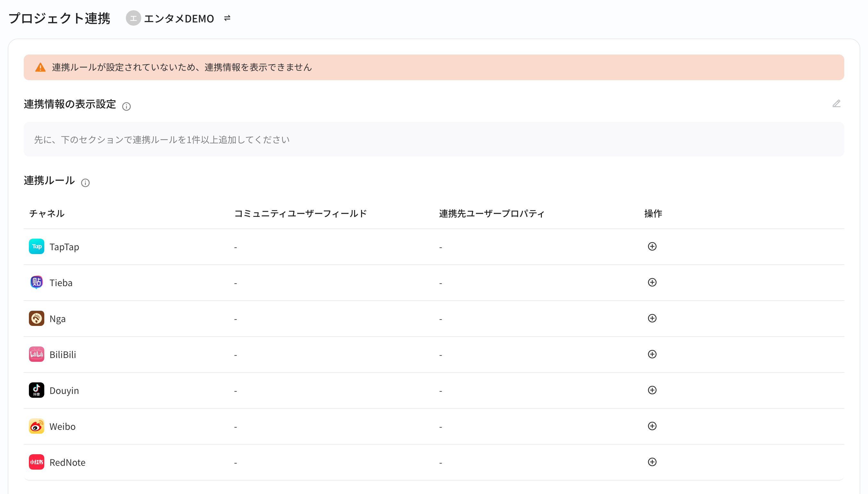Click the プロジェクト連携 page title

point(59,18)
